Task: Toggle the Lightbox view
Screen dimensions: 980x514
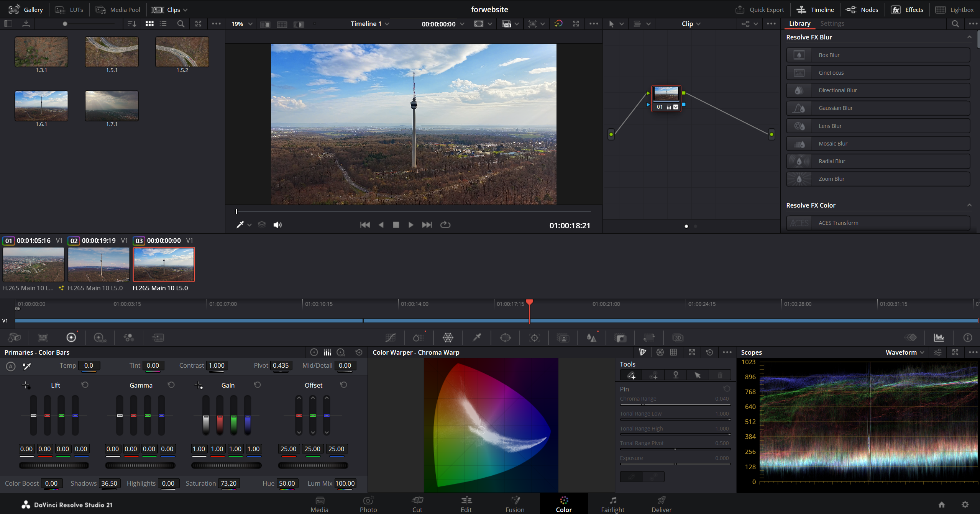Action: pyautogui.click(x=954, y=10)
